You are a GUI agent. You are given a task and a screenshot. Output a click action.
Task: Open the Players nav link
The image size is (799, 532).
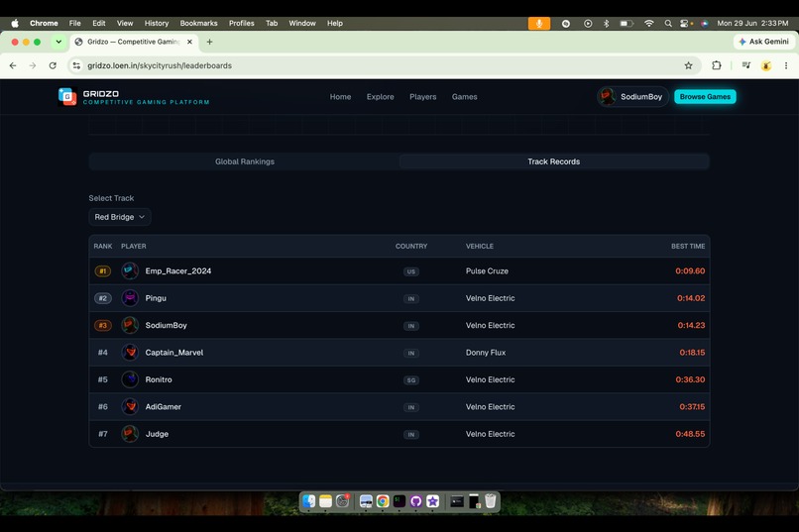click(x=423, y=97)
